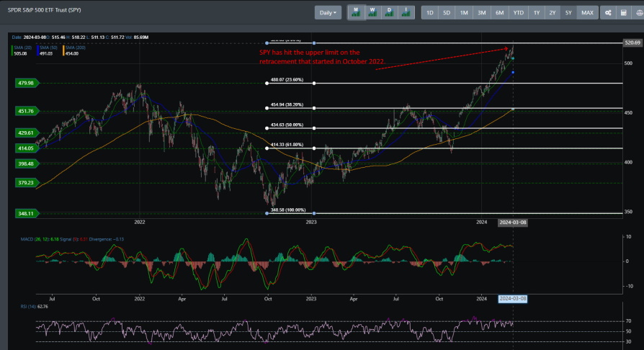Click the 348.58 (100.00%) Fibonacci label
644x350 pixels.
click(288, 210)
